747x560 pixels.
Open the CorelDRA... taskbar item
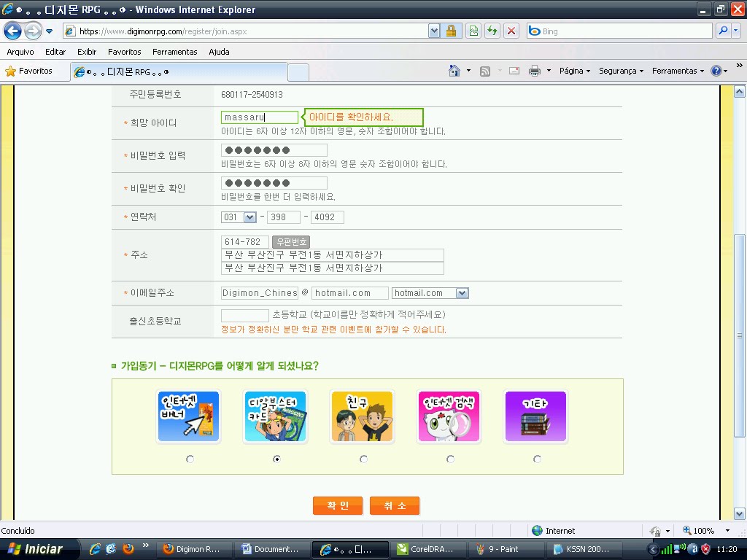[428, 549]
